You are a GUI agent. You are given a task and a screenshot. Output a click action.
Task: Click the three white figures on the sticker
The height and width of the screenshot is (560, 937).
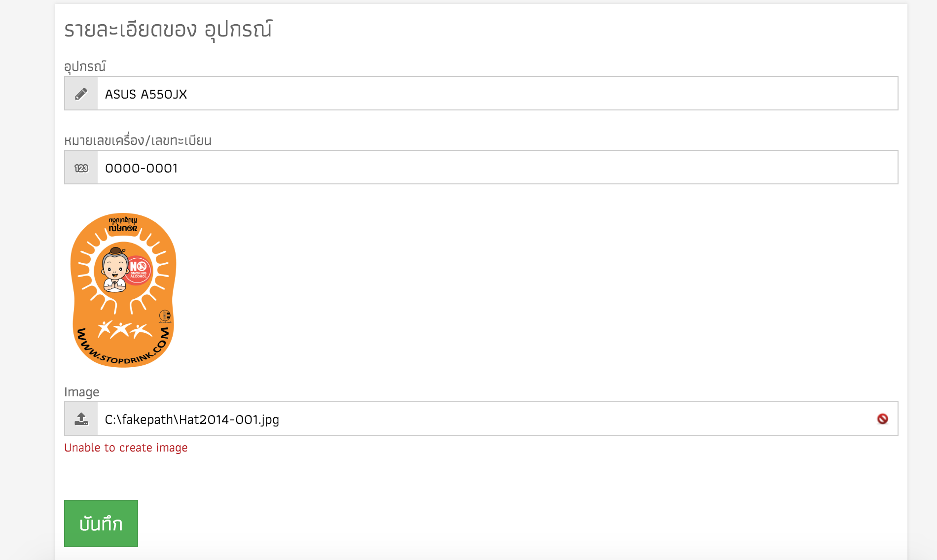[124, 329]
